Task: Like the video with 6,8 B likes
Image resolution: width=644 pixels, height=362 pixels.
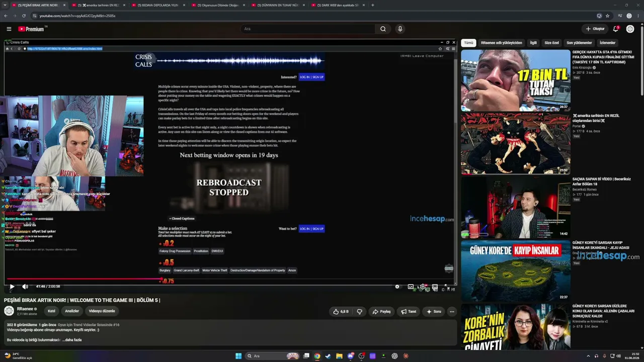Action: click(x=340, y=312)
